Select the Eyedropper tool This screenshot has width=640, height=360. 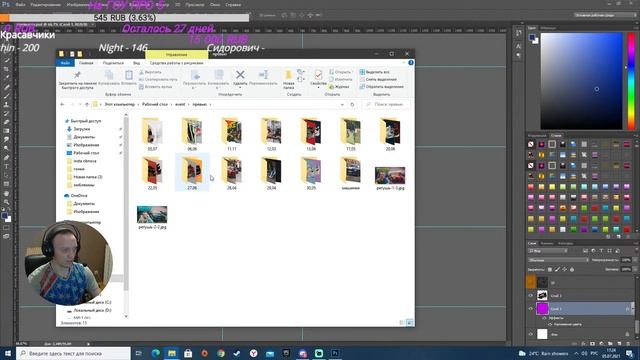click(7, 77)
